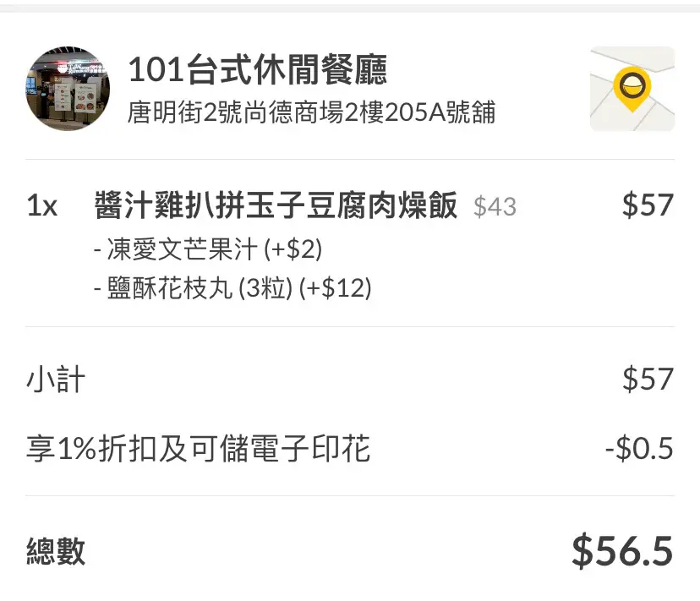The width and height of the screenshot is (700, 601).
Task: Click the grey $43 original price
Action: [495, 206]
